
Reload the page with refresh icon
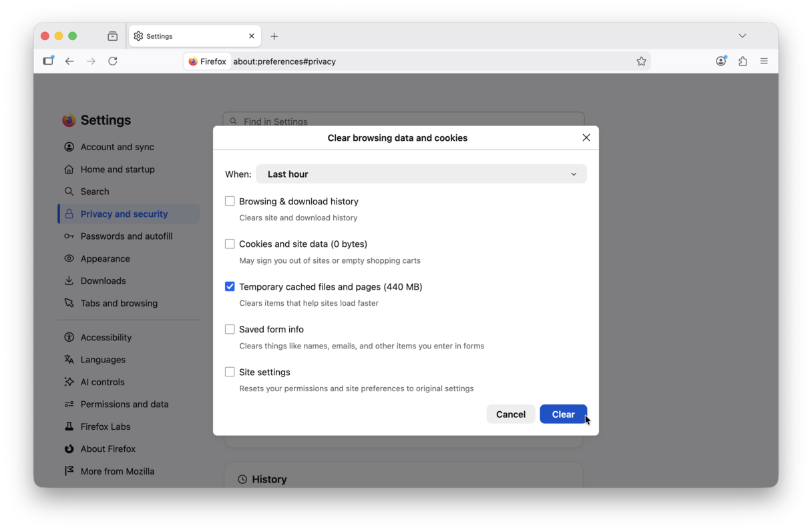click(113, 61)
